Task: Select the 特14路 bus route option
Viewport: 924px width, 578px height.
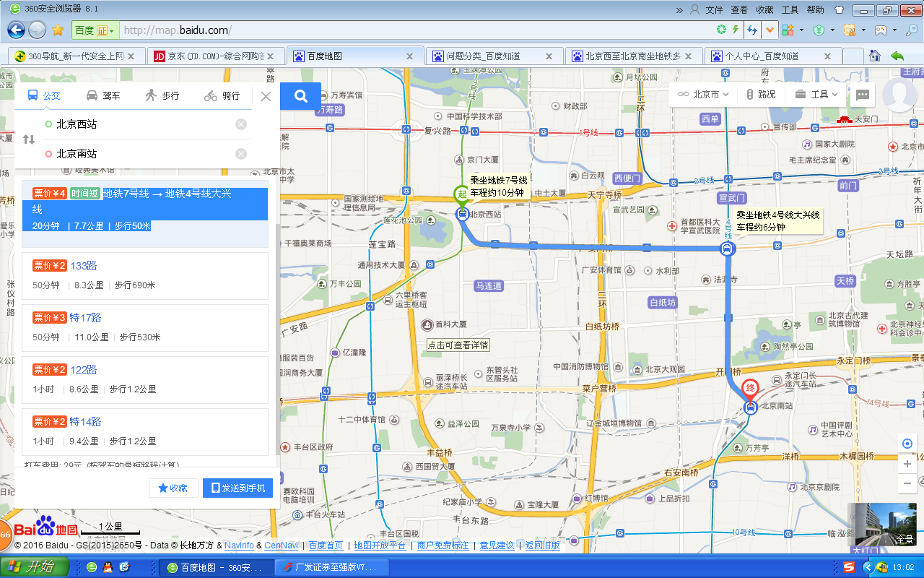Action: [145, 431]
